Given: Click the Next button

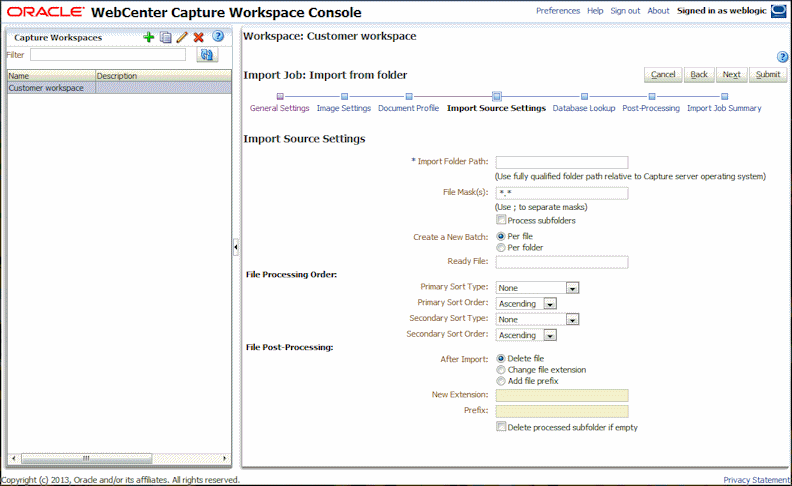Looking at the screenshot, I should 731,75.
